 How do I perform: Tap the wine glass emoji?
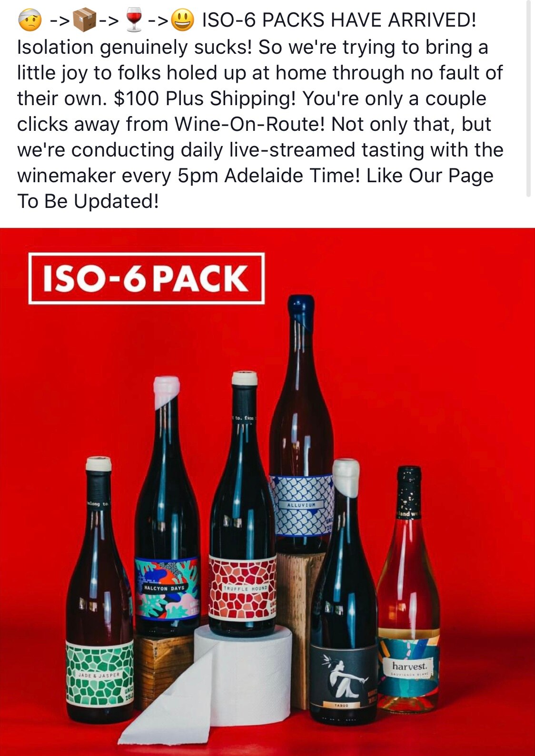coord(135,21)
